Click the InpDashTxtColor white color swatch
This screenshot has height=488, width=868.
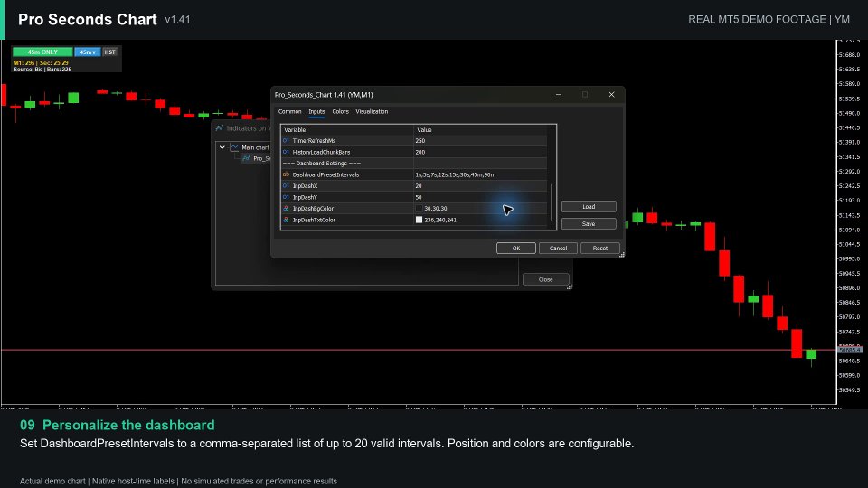419,220
